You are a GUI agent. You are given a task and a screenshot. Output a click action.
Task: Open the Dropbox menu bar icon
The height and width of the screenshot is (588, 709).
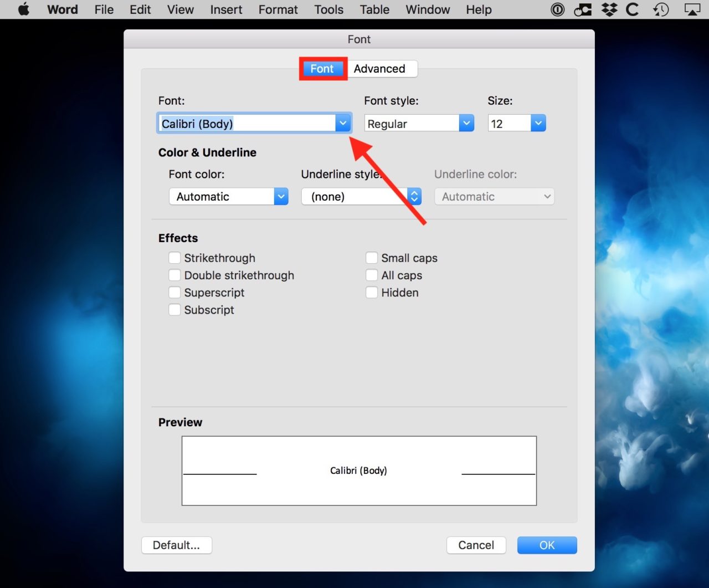[x=608, y=9]
